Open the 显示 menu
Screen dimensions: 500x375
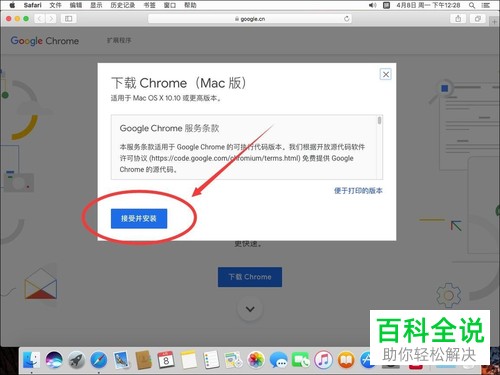pos(96,5)
